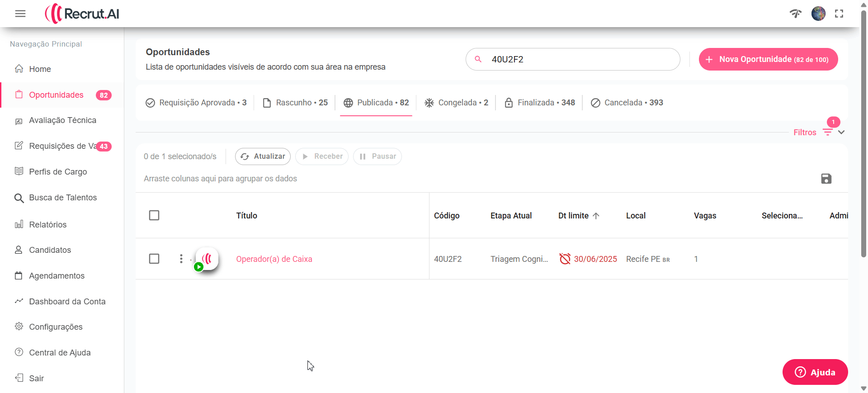The width and height of the screenshot is (868, 393).
Task: Open Busca de Talentos in sidebar
Action: tap(63, 198)
